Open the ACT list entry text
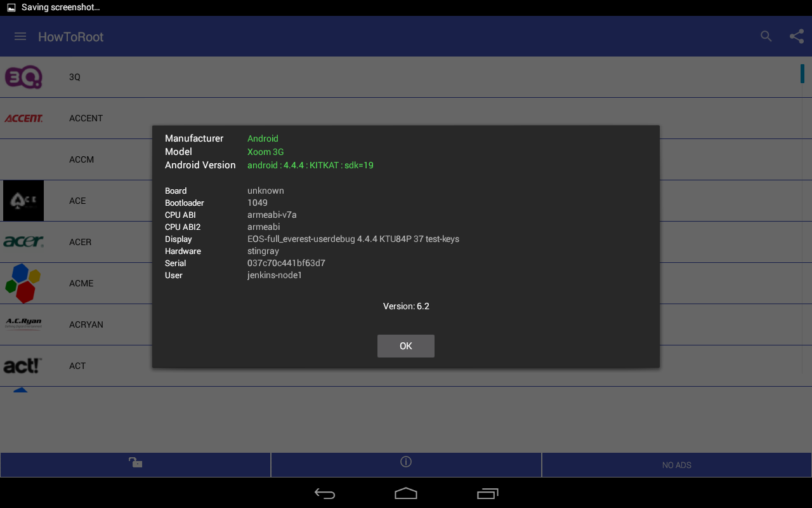The image size is (812, 508). (77, 366)
